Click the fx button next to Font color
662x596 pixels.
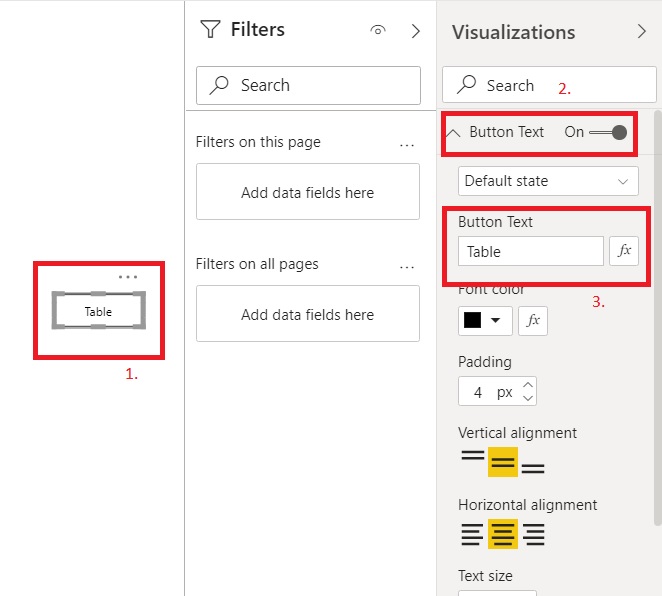coord(533,320)
